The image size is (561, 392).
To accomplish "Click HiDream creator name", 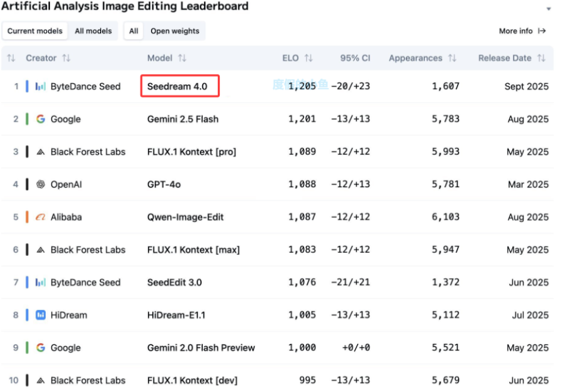I will coord(69,315).
